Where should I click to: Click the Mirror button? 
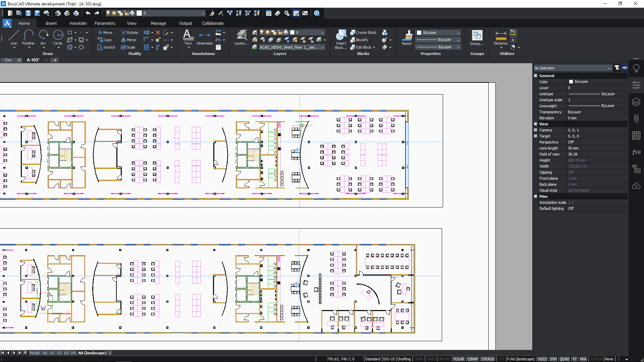coord(128,40)
